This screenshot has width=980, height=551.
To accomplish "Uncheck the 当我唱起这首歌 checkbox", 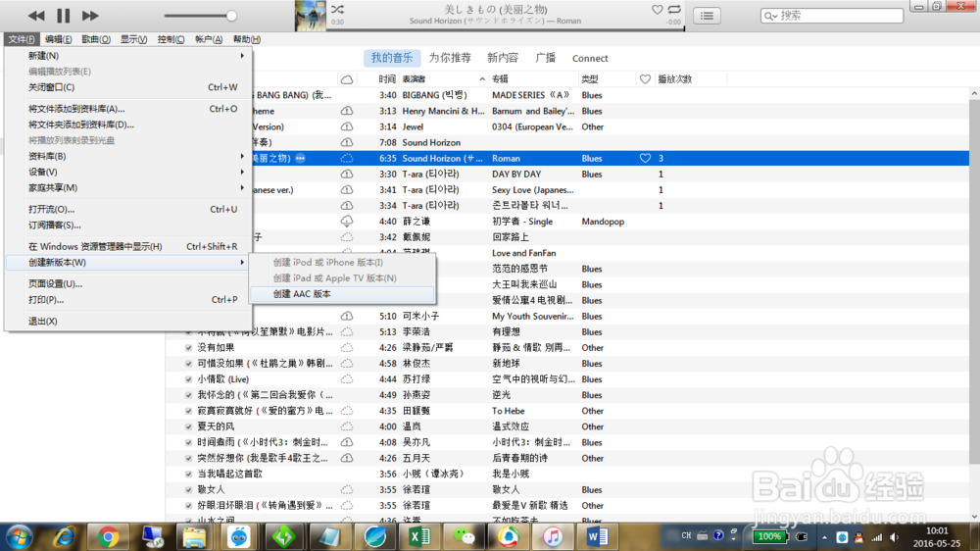I will pyautogui.click(x=189, y=475).
